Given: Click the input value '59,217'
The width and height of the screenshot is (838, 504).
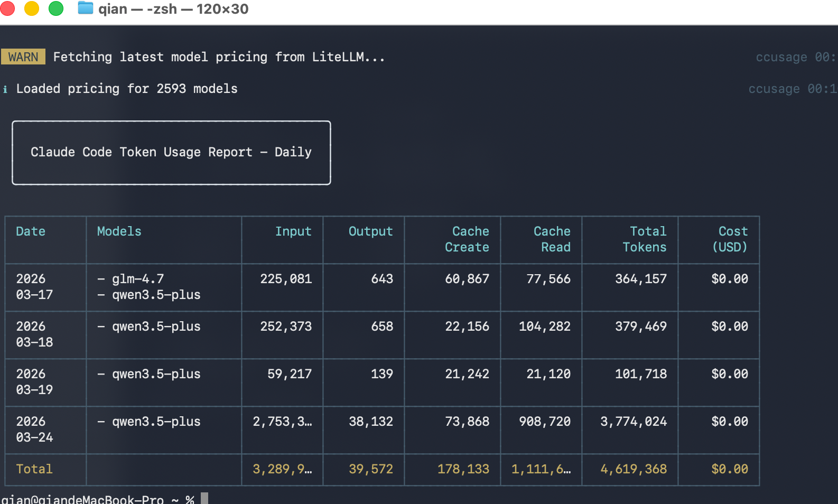Looking at the screenshot, I should (x=290, y=374).
